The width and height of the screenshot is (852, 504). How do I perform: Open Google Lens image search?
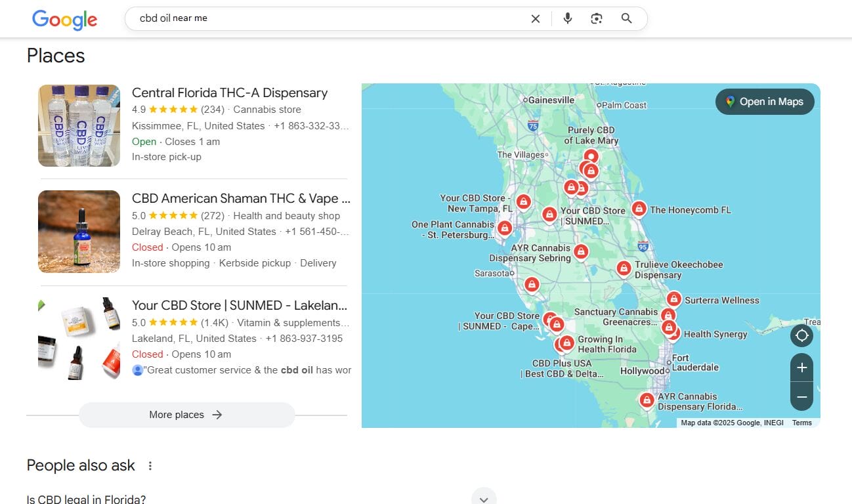tap(597, 18)
